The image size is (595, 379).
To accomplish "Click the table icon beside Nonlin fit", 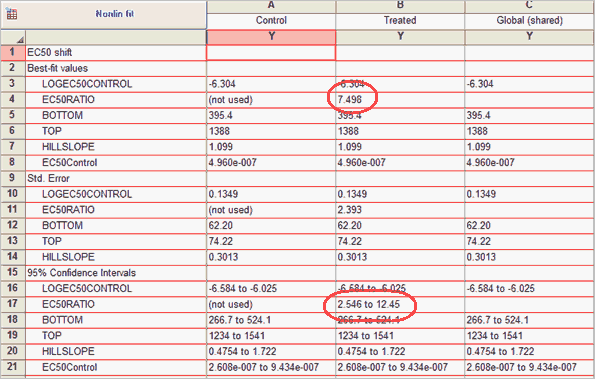I will click(x=12, y=14).
